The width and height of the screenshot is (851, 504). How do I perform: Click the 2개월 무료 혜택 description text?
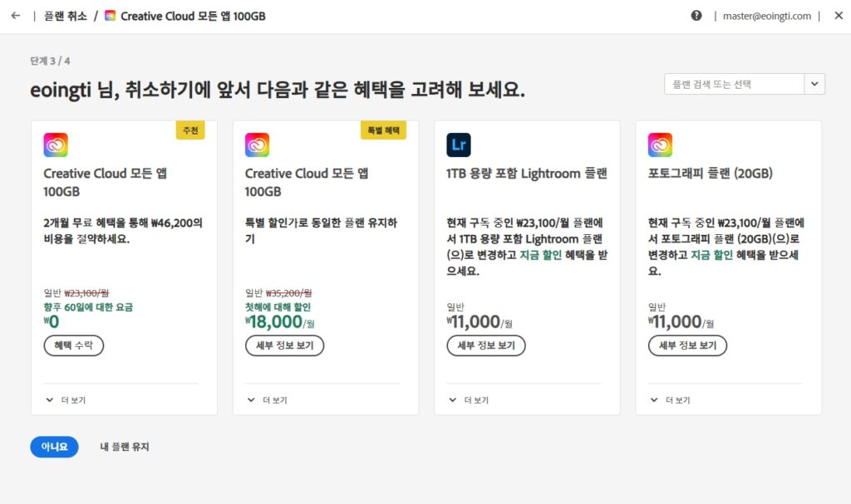point(123,231)
